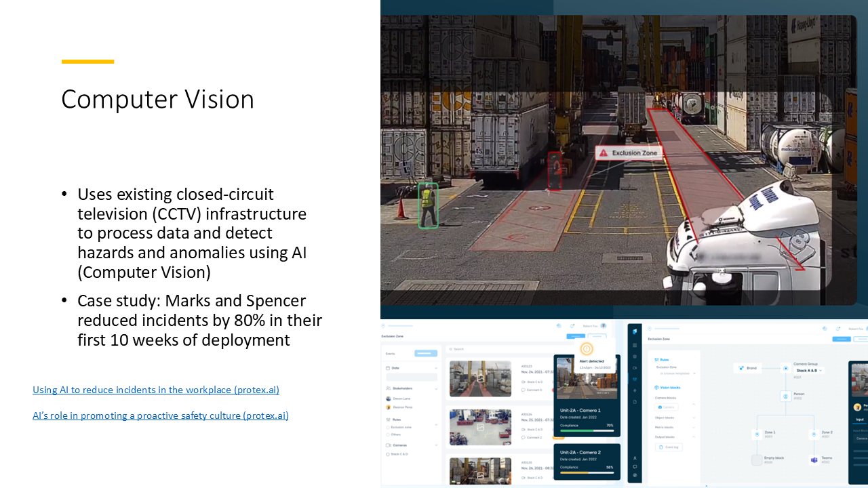
Task: Collapse the Rules filter section in the left dashboard
Action: pyautogui.click(x=436, y=424)
